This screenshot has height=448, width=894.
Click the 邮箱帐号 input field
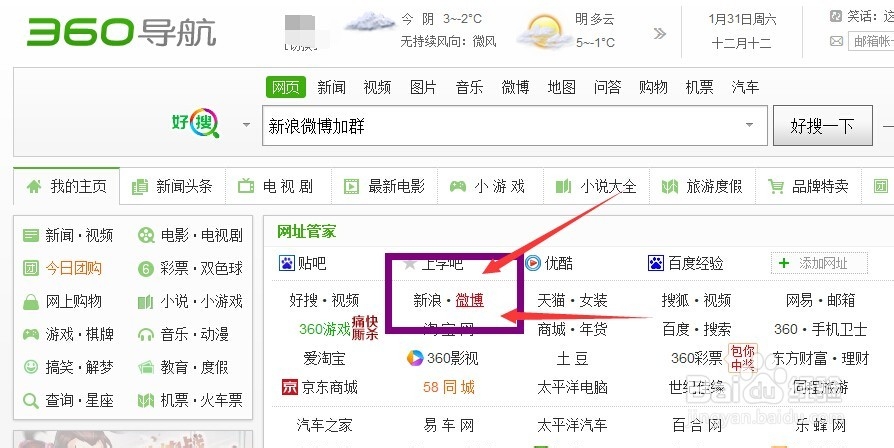(x=871, y=41)
